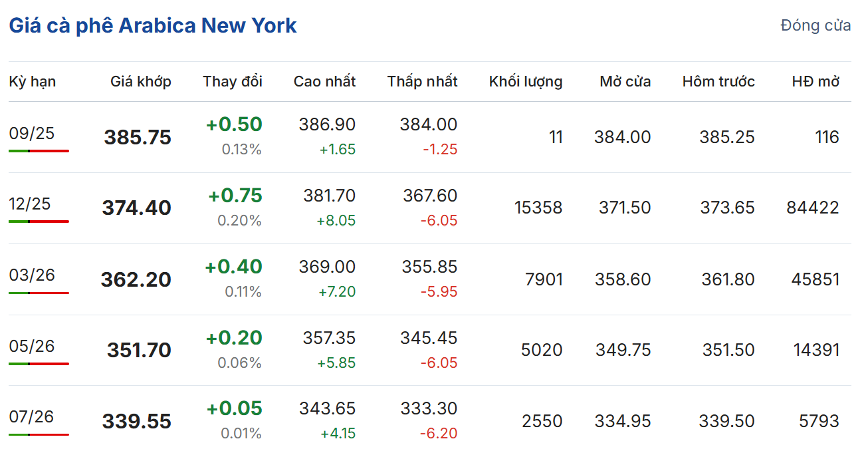
Task: Click the price range bar under 09/25
Action: [39, 151]
